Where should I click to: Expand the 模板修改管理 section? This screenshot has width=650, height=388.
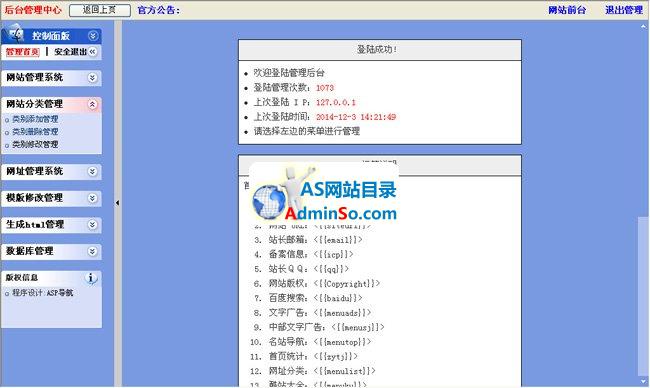tap(51, 198)
